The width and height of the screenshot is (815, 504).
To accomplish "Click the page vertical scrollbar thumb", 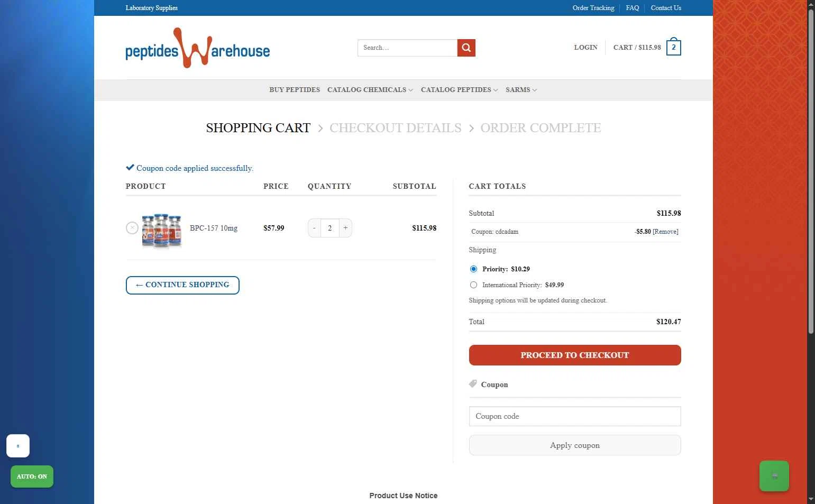I will click(x=811, y=171).
